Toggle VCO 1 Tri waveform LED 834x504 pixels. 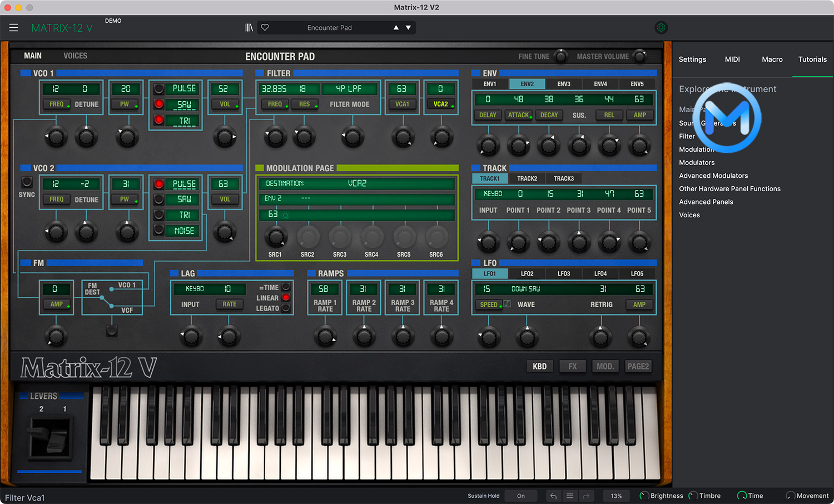point(159,119)
